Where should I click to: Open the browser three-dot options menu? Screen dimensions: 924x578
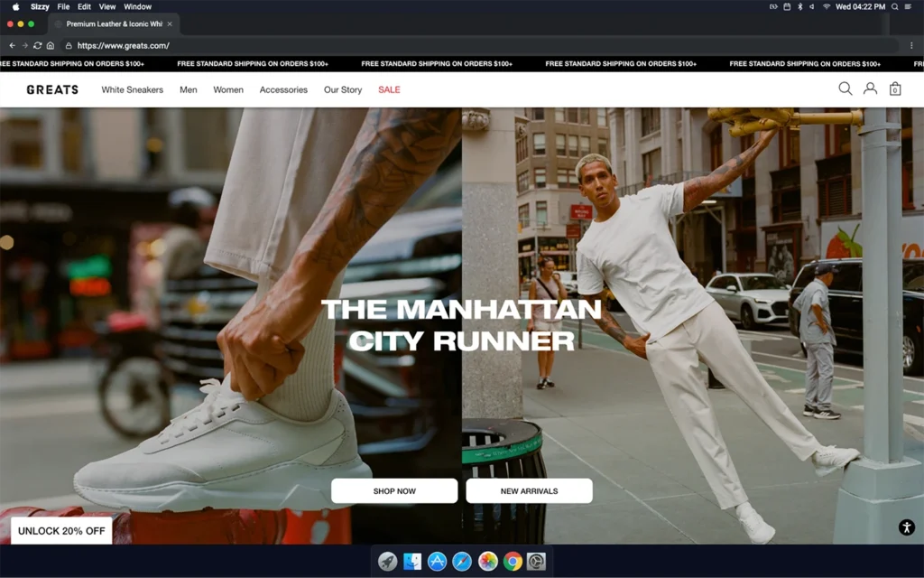912,45
